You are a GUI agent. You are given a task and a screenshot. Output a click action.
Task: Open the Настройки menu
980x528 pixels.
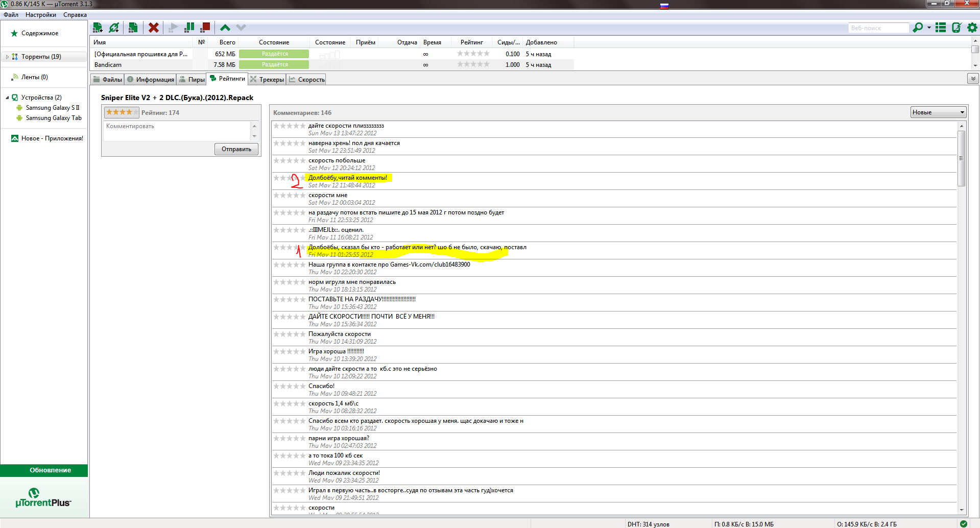click(x=41, y=15)
